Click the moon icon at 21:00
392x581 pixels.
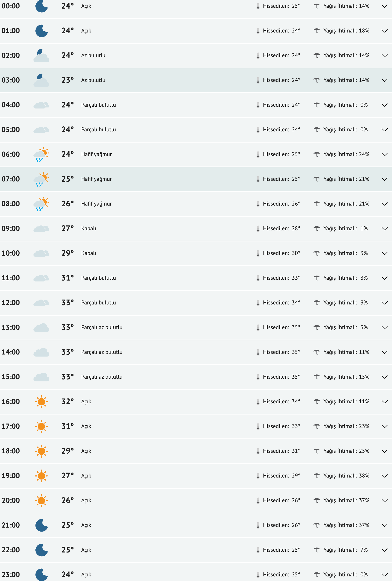[41, 525]
